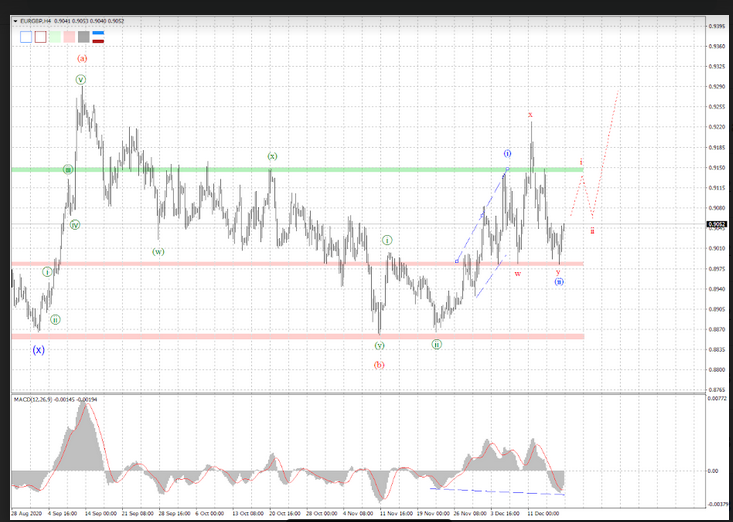Image resolution: width=733 pixels, height=522 pixels.
Task: Select the light pink legend swatch
Action: 69,37
